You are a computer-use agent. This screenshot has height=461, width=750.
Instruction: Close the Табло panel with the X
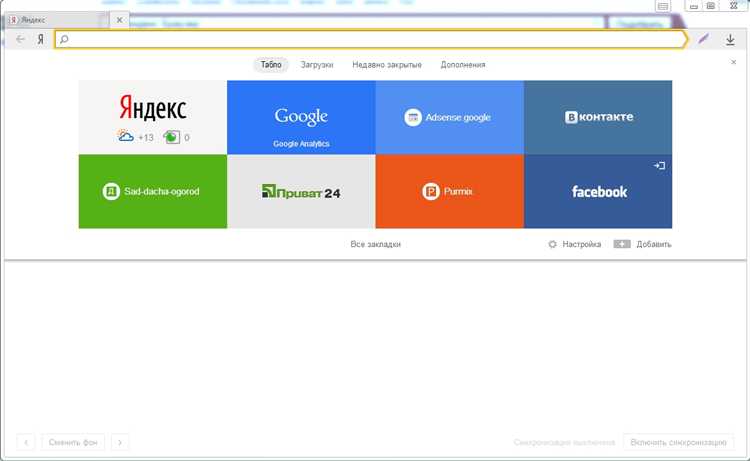click(x=733, y=62)
